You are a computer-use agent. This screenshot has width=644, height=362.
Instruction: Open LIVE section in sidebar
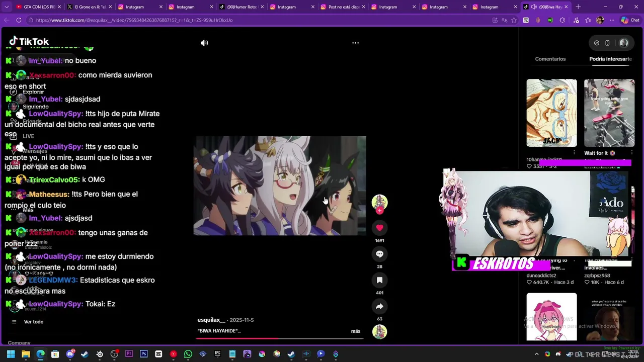pyautogui.click(x=28, y=136)
